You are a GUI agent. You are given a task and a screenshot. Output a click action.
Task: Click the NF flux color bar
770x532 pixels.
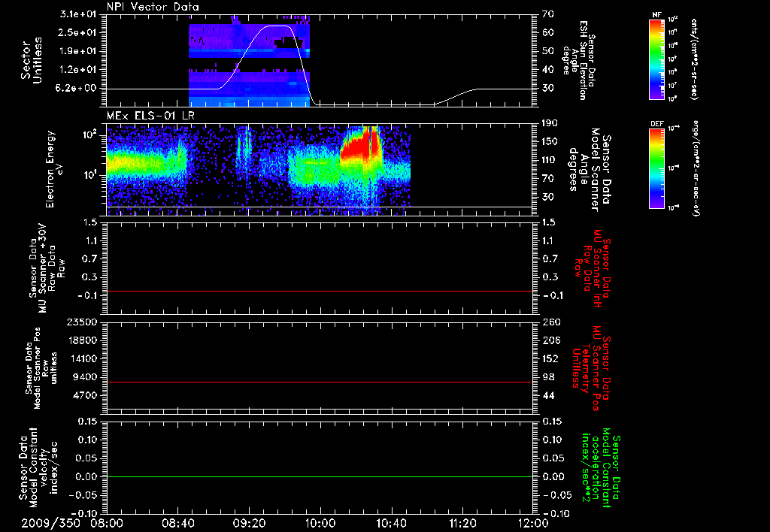tap(657, 59)
